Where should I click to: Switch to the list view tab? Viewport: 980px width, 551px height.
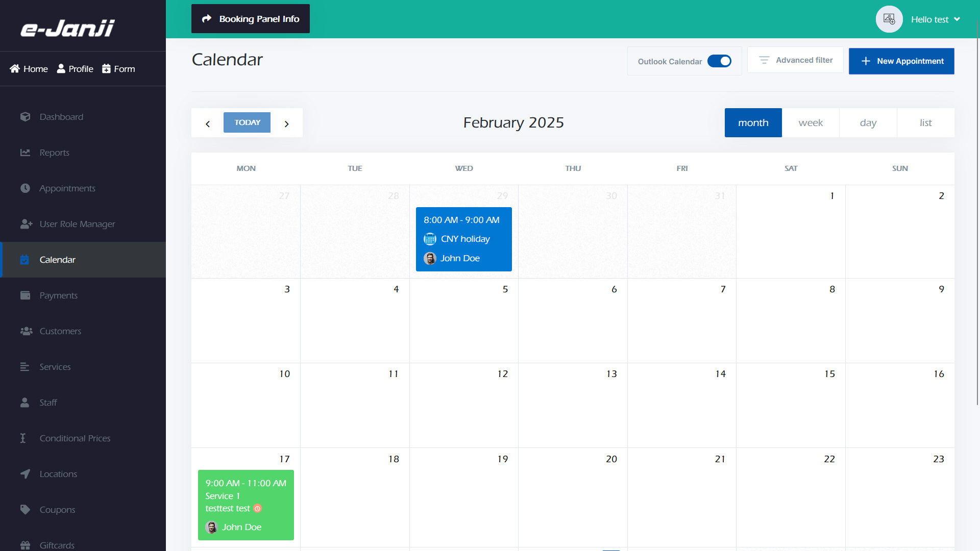pos(925,123)
